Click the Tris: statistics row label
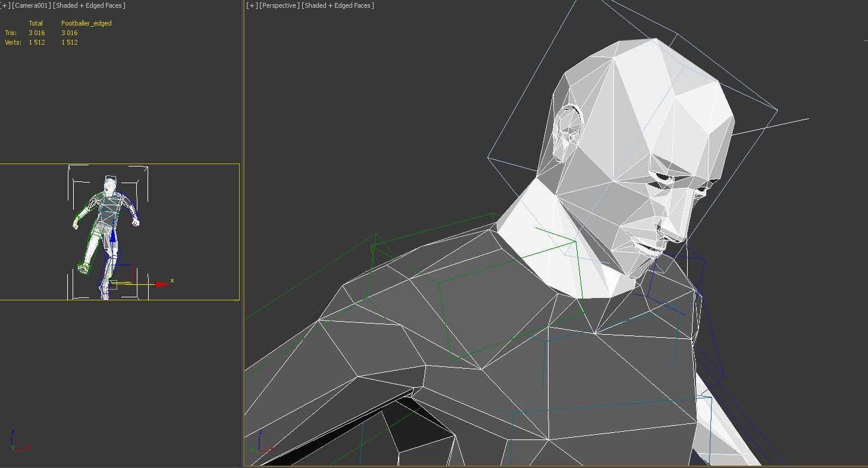The height and width of the screenshot is (468, 868). click(11, 33)
